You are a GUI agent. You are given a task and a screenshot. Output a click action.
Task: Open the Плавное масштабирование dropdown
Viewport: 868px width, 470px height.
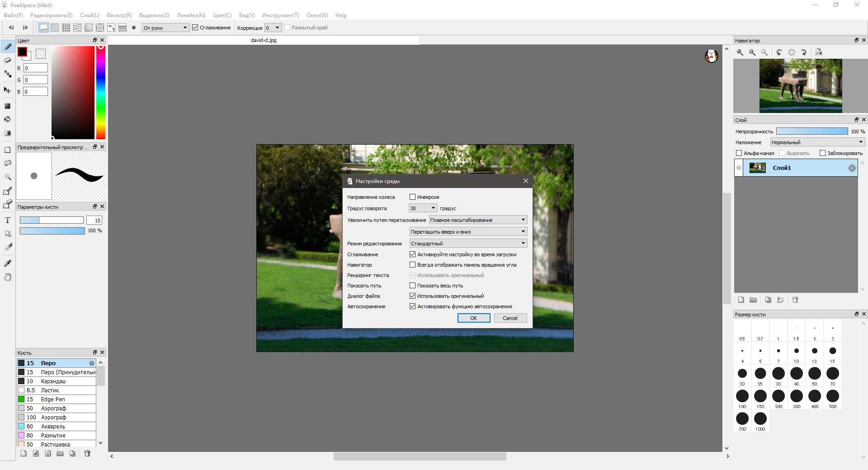click(x=478, y=220)
